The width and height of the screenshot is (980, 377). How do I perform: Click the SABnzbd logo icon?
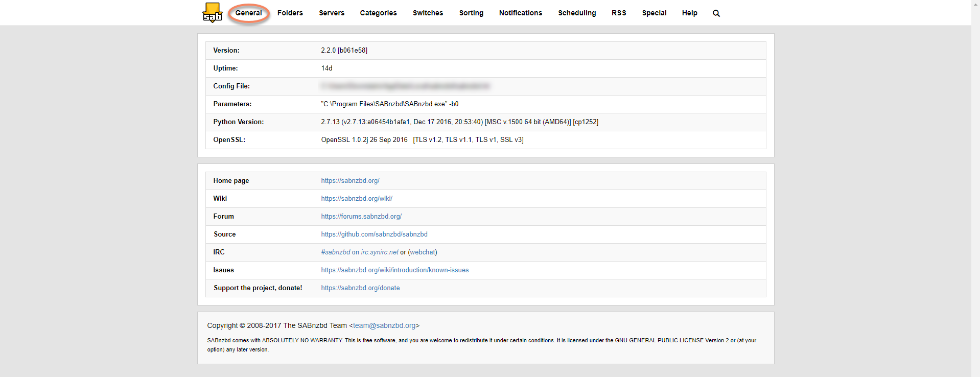pos(212,13)
